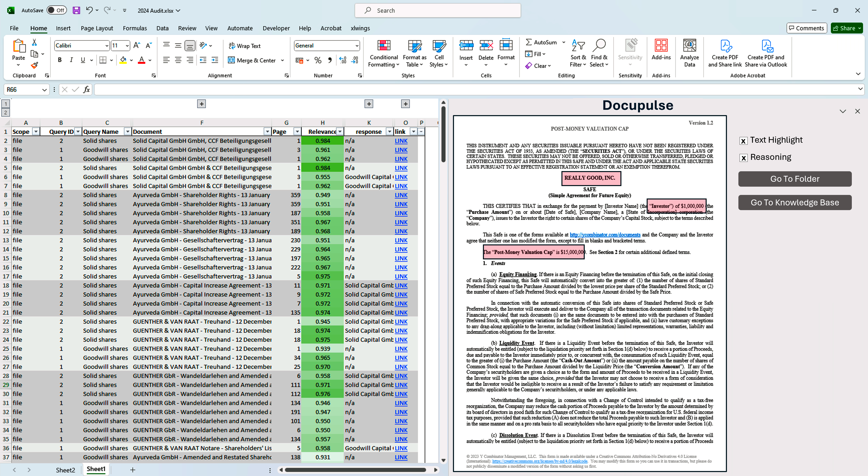Click the Undo arrow icon
Screen dimensions: 868x476
click(x=89, y=10)
